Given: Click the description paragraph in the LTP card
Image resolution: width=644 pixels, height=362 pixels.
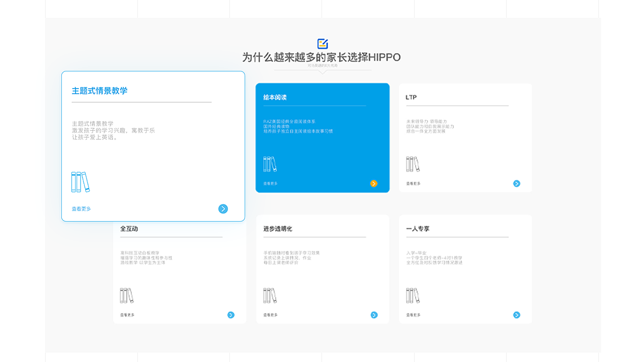Looking at the screenshot, I should coord(430,126).
